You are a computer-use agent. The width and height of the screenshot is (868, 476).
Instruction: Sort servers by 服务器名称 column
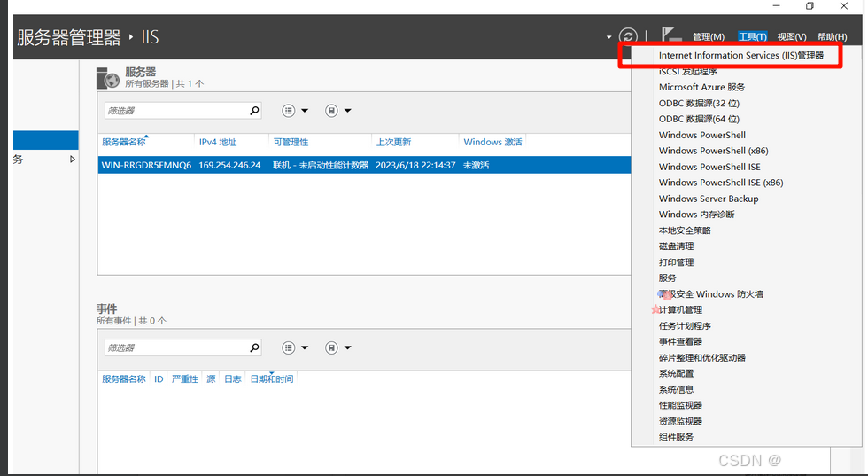click(x=124, y=142)
